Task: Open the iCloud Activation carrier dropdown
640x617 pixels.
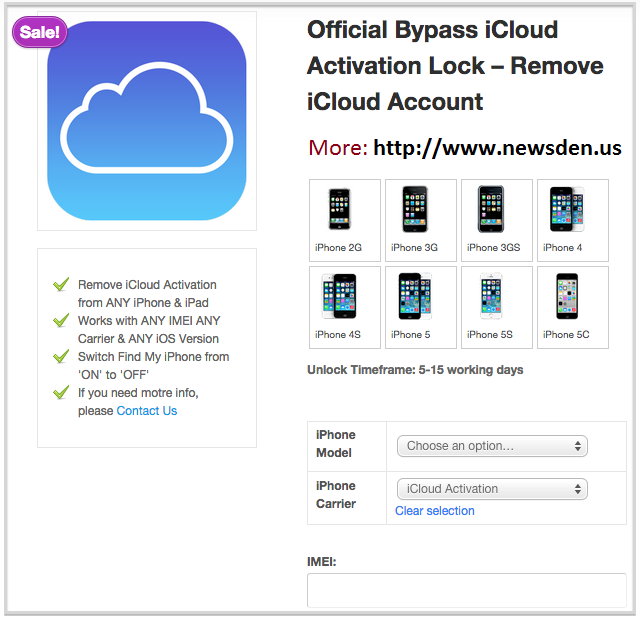Action: pos(492,489)
